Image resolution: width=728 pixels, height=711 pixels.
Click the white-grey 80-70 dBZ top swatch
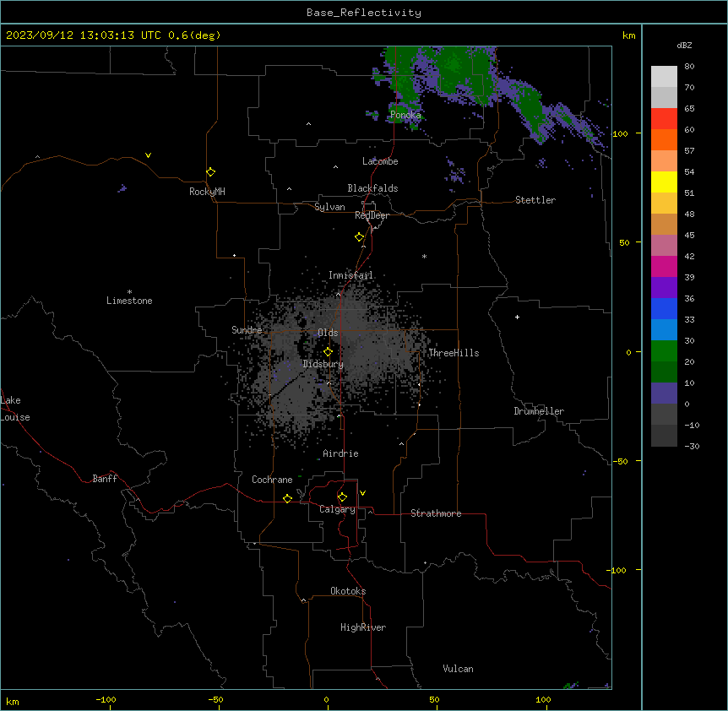pos(664,76)
